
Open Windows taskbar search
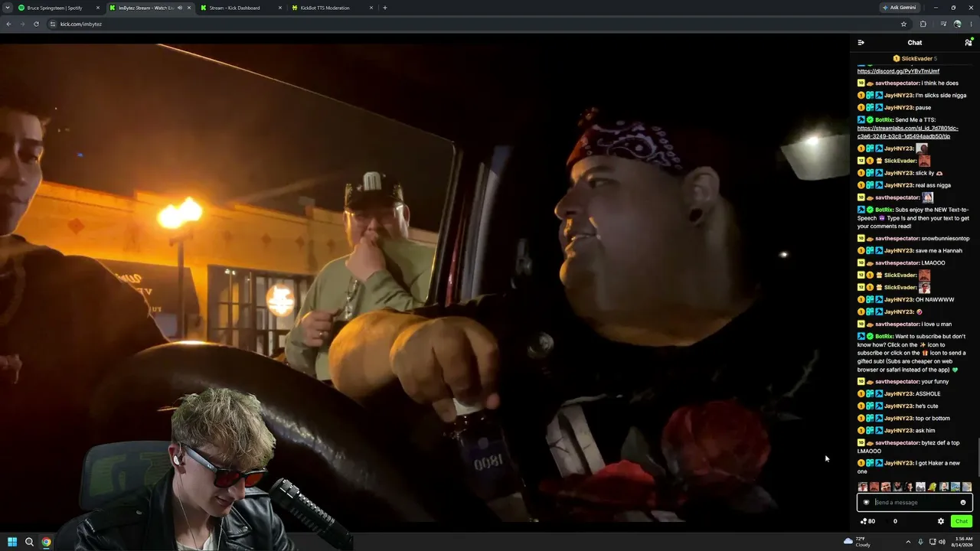click(29, 542)
